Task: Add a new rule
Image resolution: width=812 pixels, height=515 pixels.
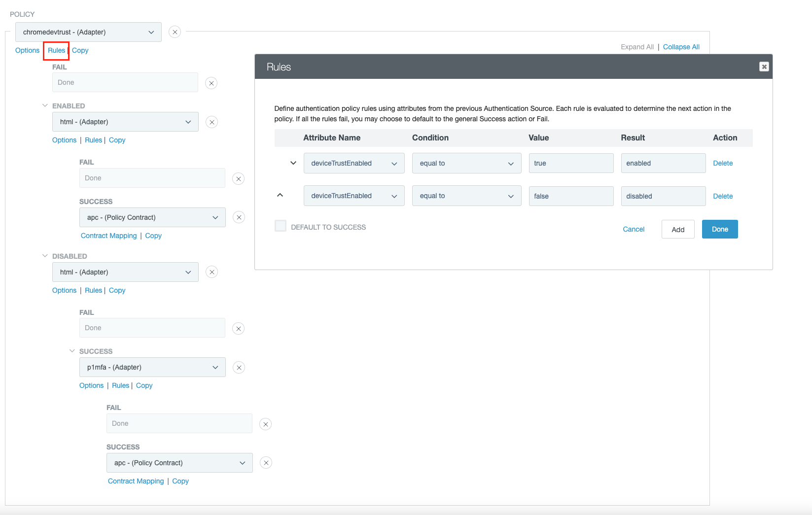Action: click(677, 229)
